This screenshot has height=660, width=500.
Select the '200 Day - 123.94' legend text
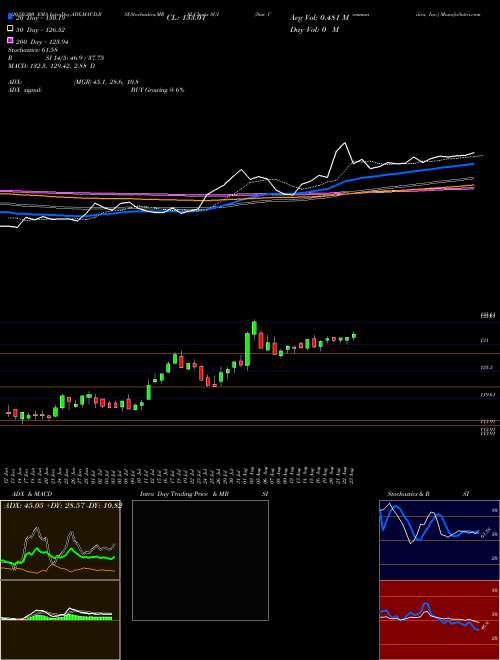point(43,42)
